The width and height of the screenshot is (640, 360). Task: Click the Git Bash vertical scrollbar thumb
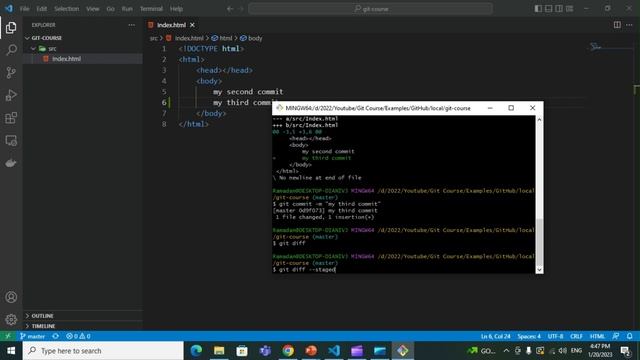coord(539,242)
